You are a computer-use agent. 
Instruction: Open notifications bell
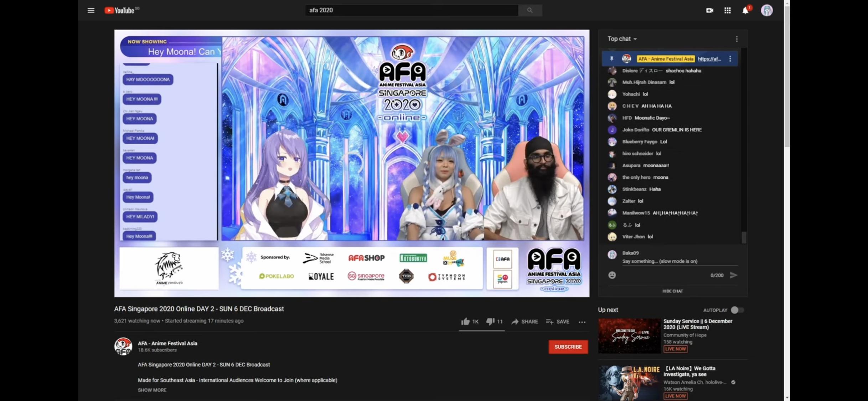(x=745, y=10)
